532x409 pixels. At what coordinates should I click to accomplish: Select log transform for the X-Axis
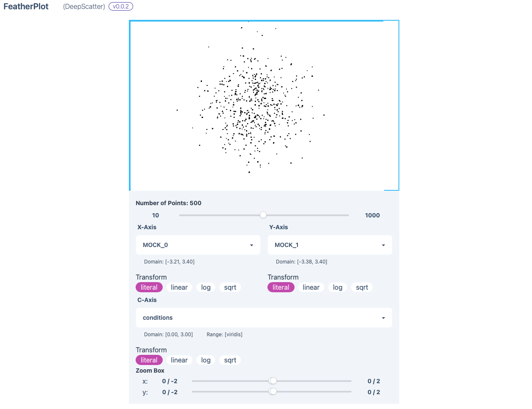tap(206, 287)
